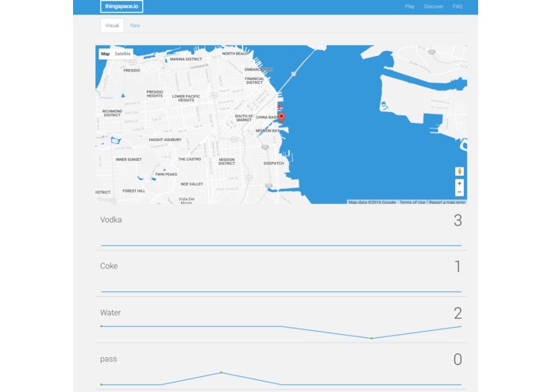
Task: Click the Presidio Heights map label
Action: tap(155, 94)
